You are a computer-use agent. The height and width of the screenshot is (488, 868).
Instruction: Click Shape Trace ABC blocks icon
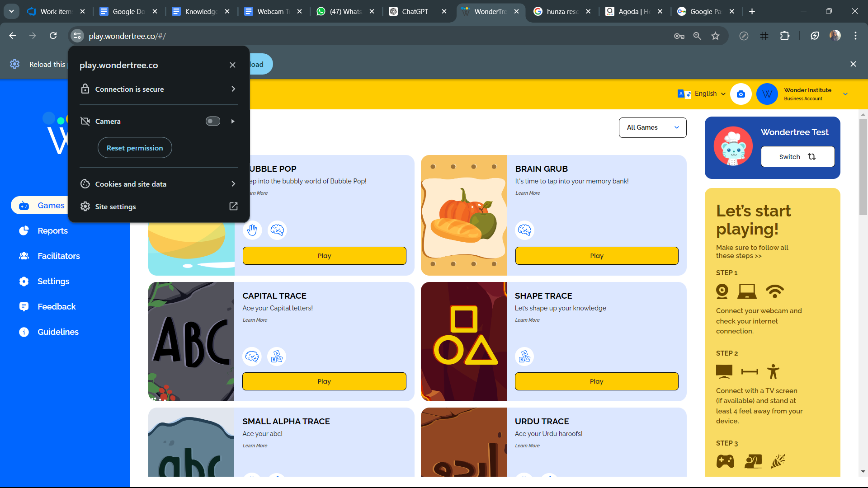(x=524, y=357)
